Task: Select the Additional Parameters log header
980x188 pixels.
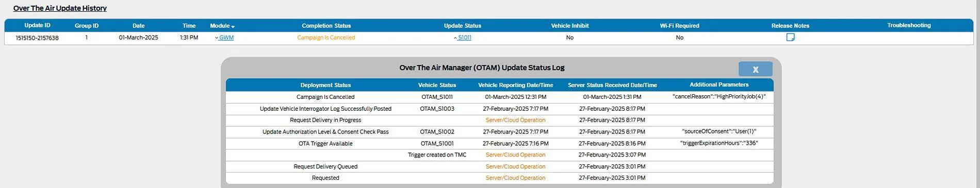Action: (719, 85)
